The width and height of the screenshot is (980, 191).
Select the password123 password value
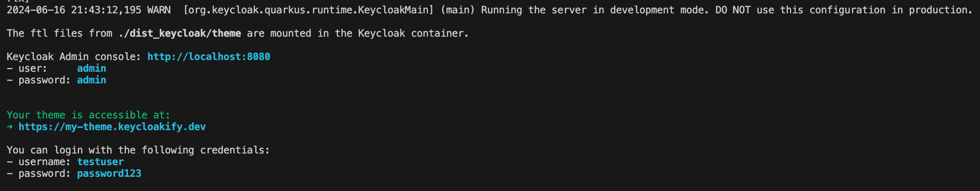click(x=109, y=174)
